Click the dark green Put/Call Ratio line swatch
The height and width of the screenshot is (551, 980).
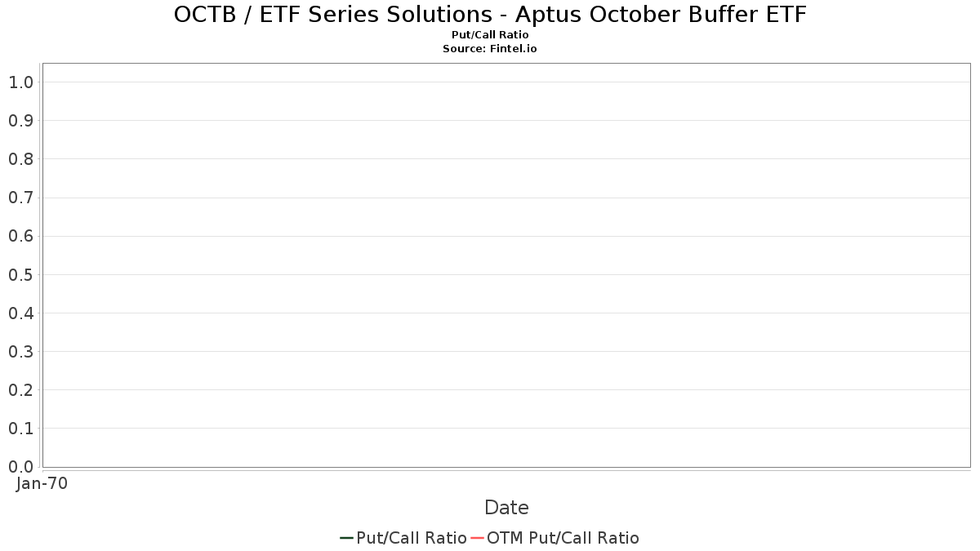coord(346,538)
